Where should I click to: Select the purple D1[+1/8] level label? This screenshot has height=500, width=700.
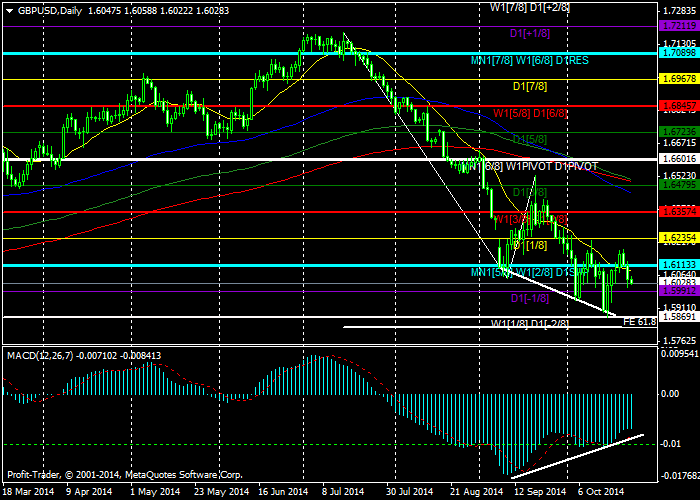pyautogui.click(x=529, y=33)
